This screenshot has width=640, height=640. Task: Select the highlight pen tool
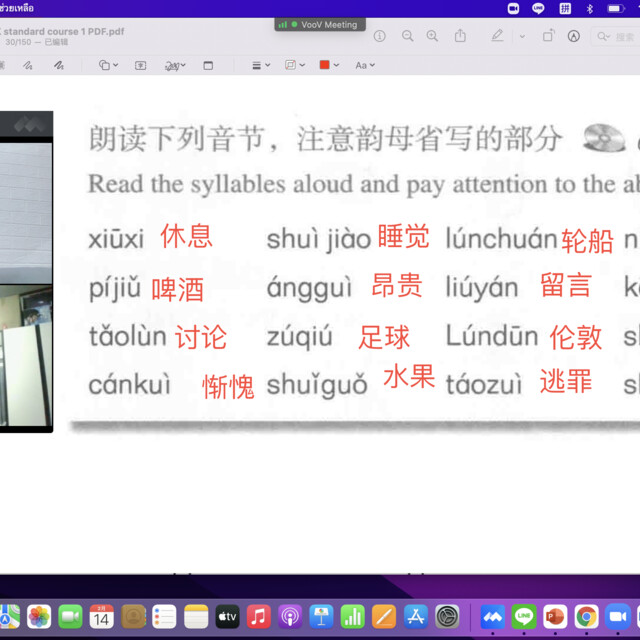497,36
